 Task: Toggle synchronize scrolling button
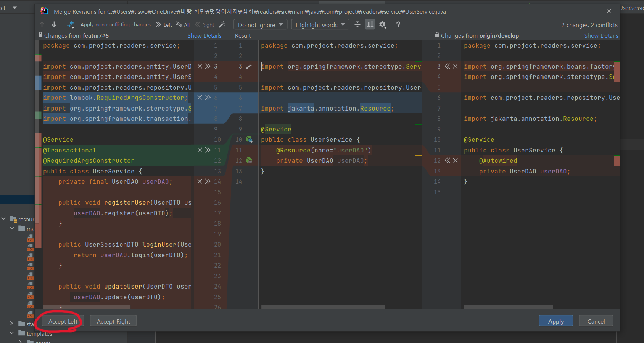point(370,25)
